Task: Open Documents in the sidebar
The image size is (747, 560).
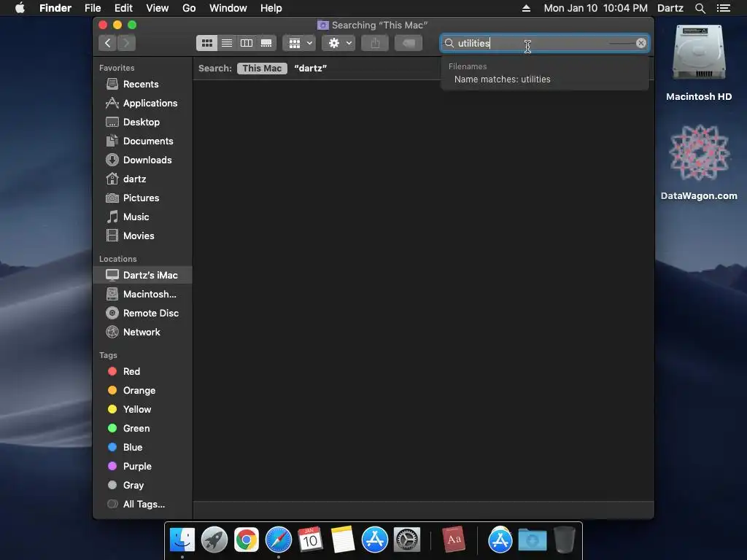Action: coord(142,141)
